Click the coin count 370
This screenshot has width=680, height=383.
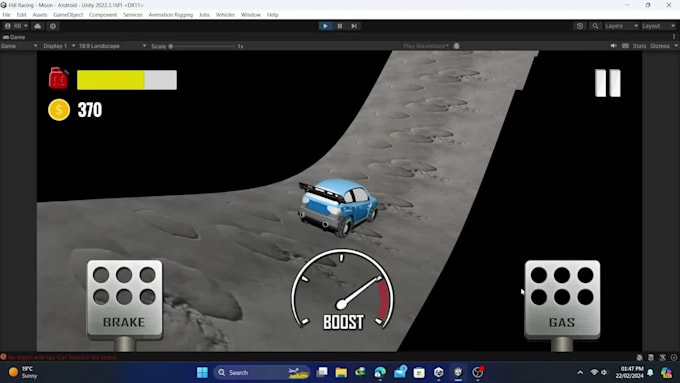click(x=90, y=110)
